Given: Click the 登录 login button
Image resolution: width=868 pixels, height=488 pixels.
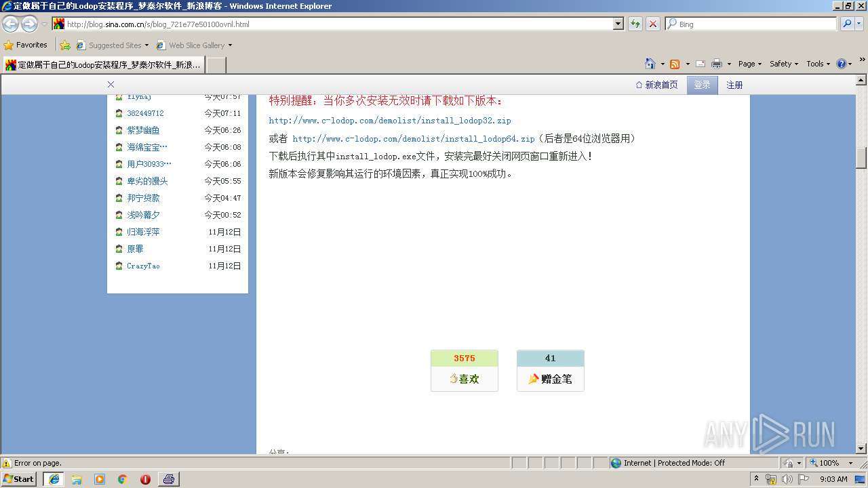Looking at the screenshot, I should (702, 85).
